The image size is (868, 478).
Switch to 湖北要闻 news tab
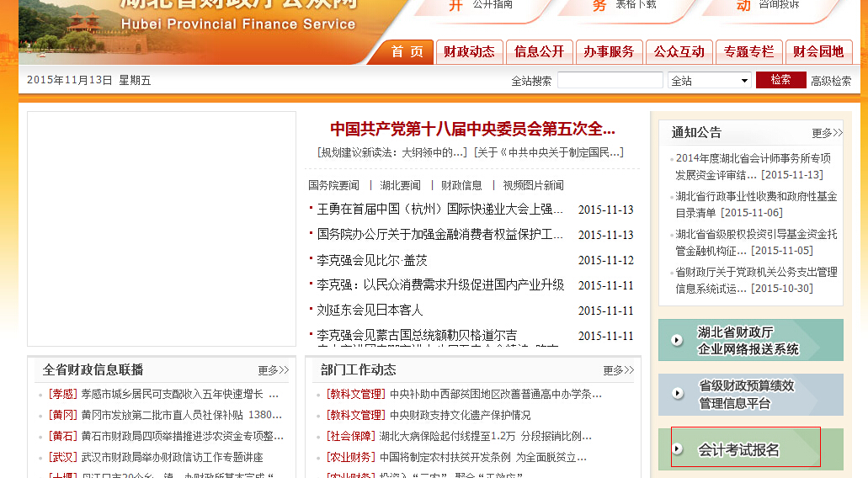tap(400, 185)
